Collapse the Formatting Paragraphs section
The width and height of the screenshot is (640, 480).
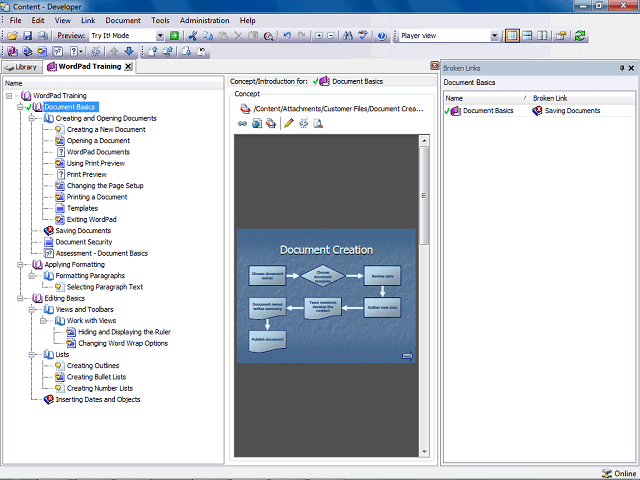31,276
